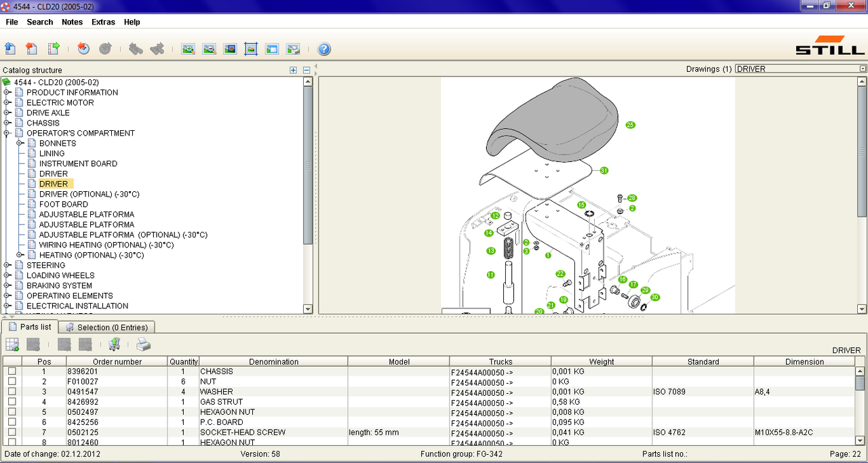Sort by Denomination column header

coord(273,362)
